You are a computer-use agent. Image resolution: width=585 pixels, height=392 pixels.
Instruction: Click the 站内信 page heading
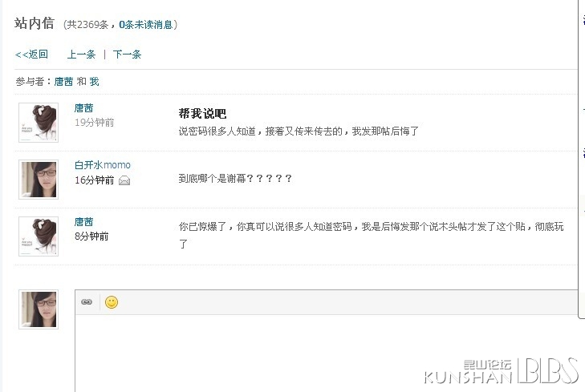(x=35, y=23)
